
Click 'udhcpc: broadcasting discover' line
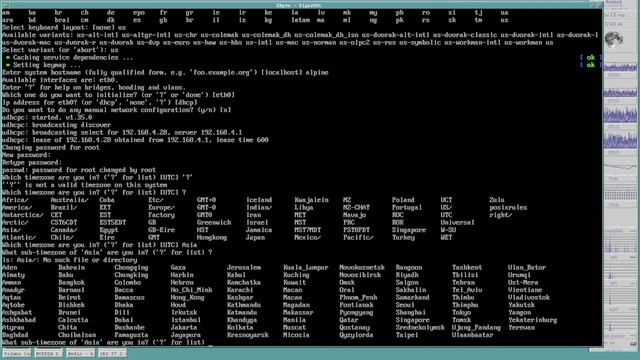56,125
